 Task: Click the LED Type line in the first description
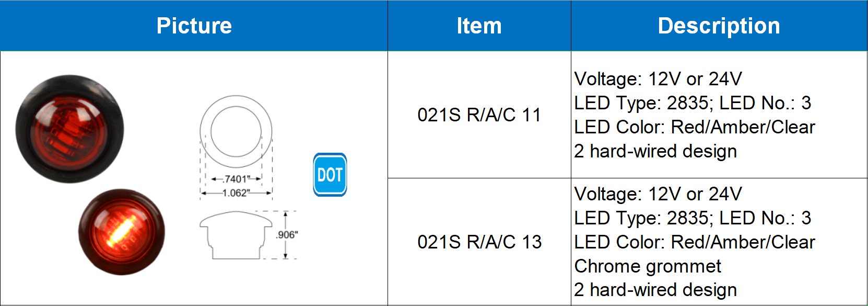(x=692, y=103)
